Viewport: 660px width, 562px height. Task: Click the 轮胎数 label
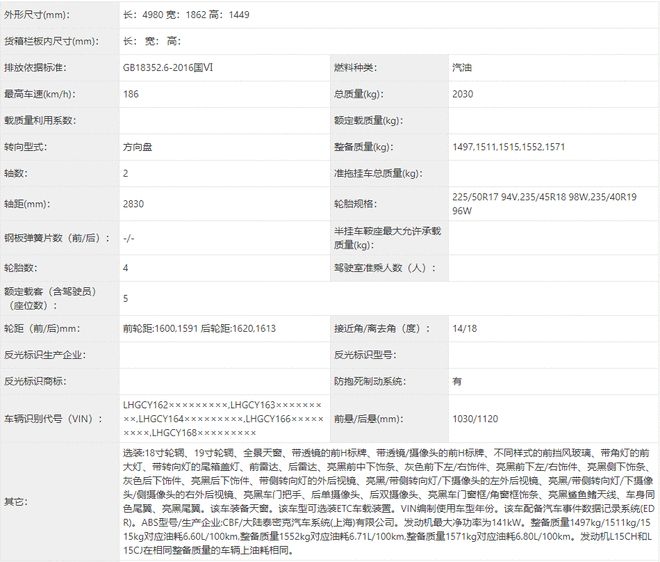(21, 268)
